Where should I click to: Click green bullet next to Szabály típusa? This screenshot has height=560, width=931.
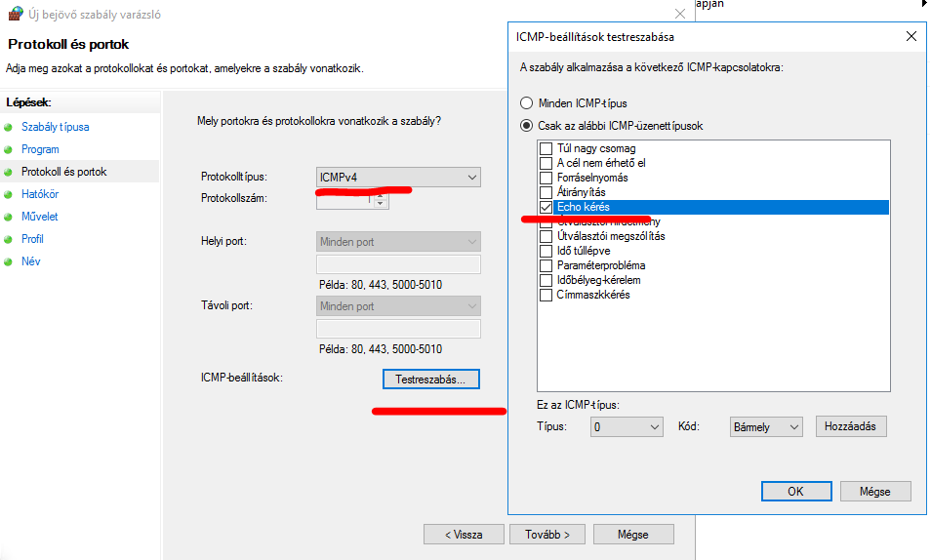[x=9, y=128]
